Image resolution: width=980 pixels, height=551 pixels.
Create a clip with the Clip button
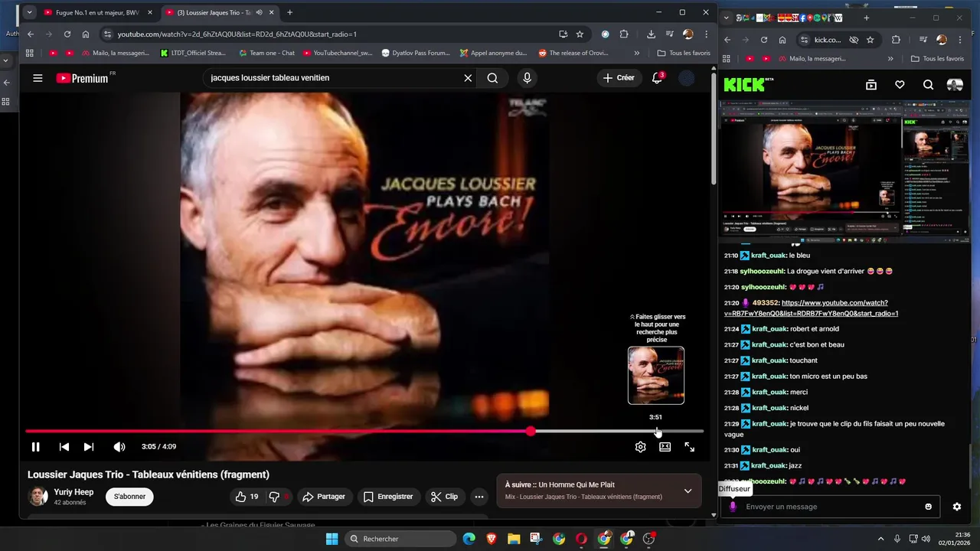(444, 497)
